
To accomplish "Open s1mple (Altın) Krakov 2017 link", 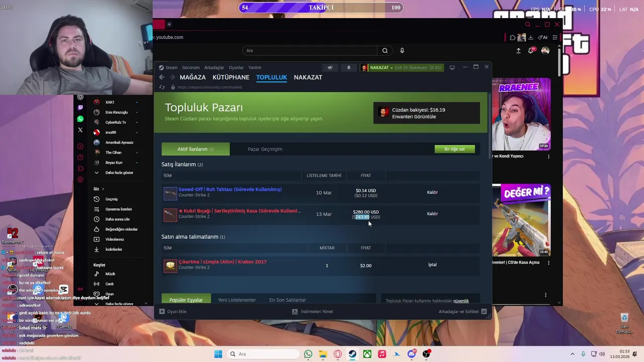I will tap(222, 262).
